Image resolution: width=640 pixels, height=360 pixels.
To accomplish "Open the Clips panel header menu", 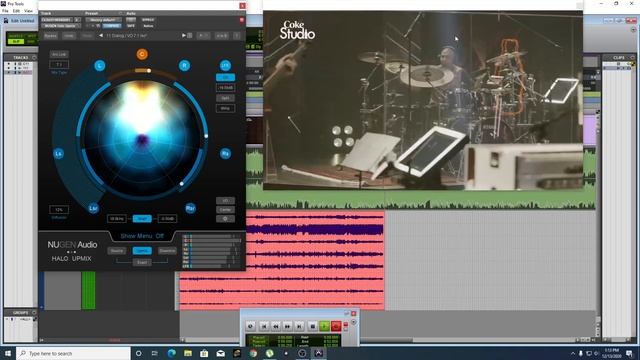I will click(632, 58).
